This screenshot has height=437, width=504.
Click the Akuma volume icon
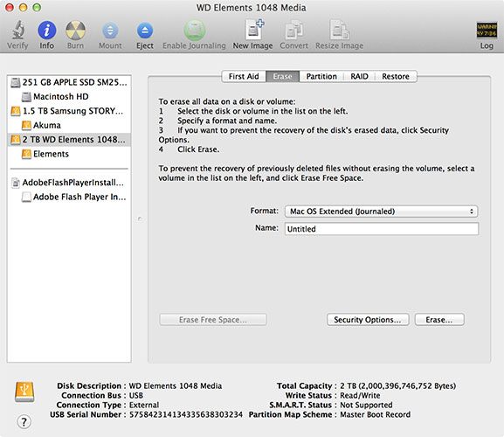pos(26,125)
